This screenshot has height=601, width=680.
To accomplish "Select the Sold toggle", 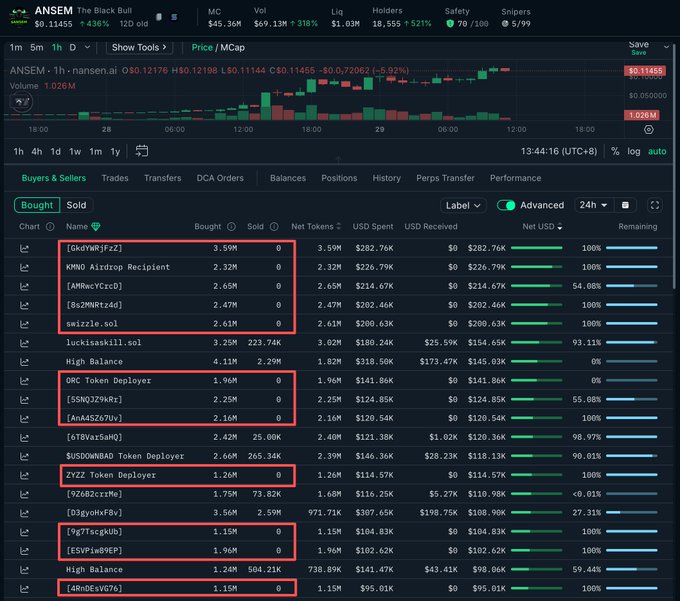I will pyautogui.click(x=76, y=205).
